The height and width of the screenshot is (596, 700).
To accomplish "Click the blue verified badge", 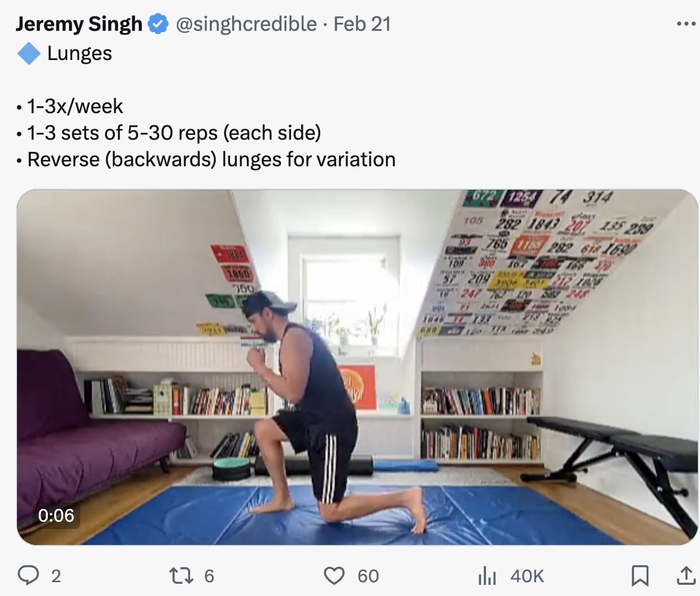I will [158, 24].
